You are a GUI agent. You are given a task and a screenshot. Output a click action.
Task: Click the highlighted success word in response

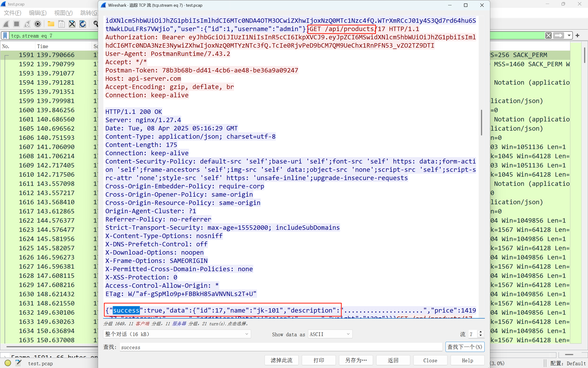tap(126, 310)
